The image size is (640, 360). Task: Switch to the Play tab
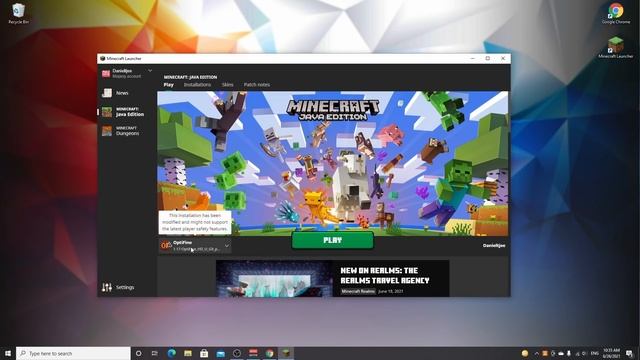click(x=169, y=84)
